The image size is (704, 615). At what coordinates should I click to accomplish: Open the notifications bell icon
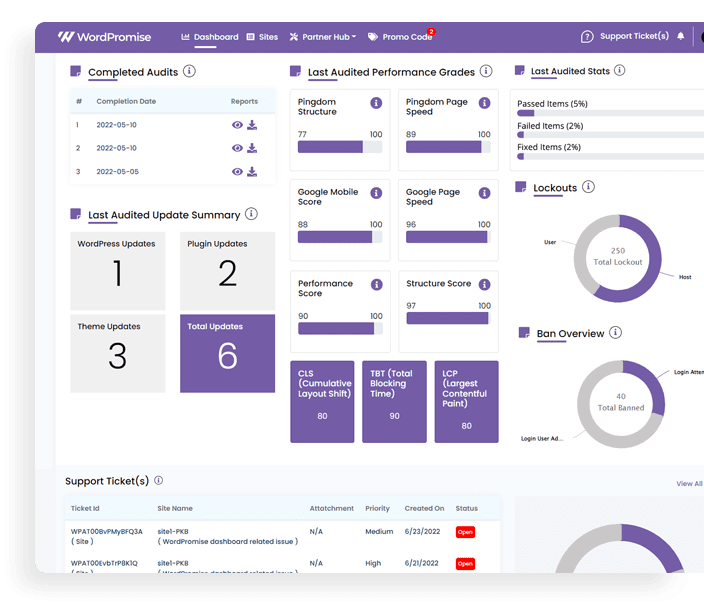pyautogui.click(x=681, y=36)
